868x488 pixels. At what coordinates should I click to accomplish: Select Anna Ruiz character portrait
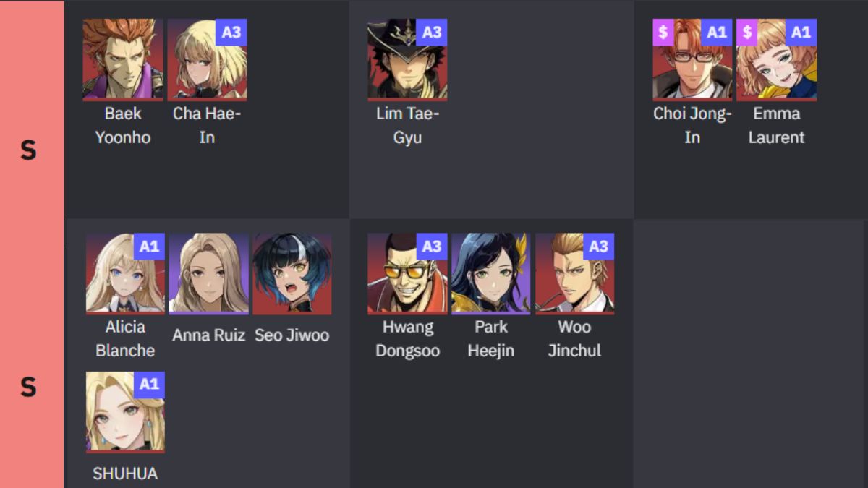[209, 274]
